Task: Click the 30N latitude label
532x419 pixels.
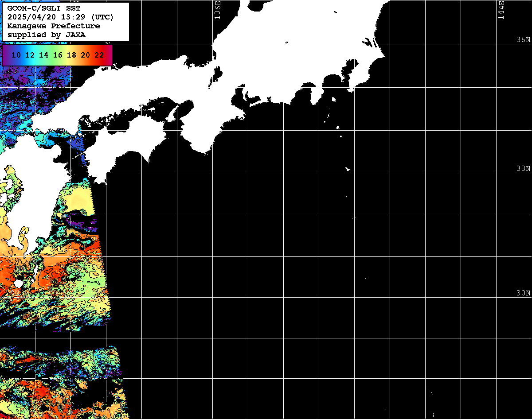Action: pos(523,293)
